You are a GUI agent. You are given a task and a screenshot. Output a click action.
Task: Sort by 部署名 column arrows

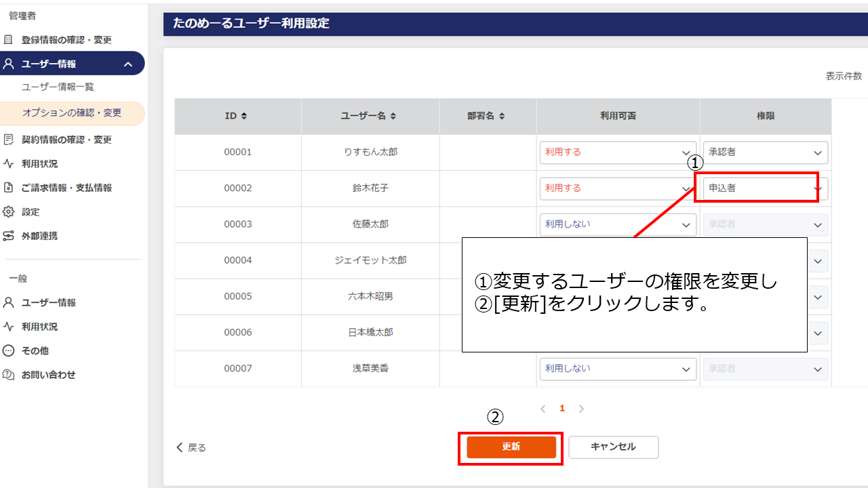tap(502, 117)
